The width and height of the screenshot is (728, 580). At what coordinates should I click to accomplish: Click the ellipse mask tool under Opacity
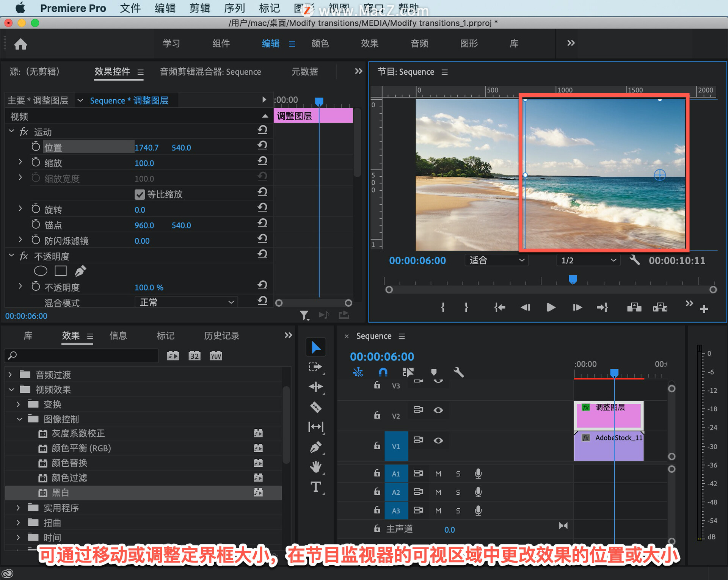click(x=41, y=271)
